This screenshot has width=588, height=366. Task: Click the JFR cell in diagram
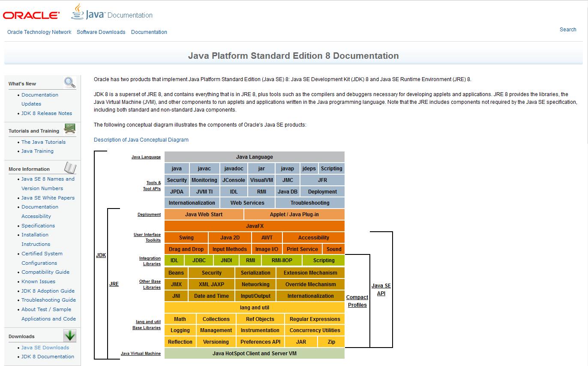pos(322,180)
